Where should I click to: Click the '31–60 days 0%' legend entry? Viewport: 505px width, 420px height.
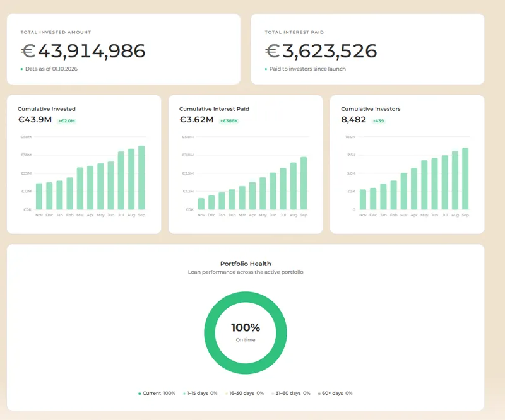[x=291, y=393]
